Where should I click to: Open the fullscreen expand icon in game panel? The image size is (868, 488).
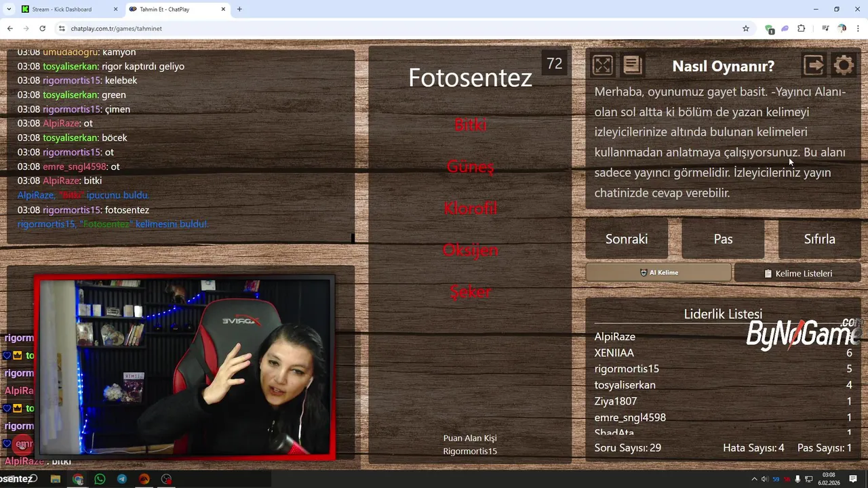[602, 65]
